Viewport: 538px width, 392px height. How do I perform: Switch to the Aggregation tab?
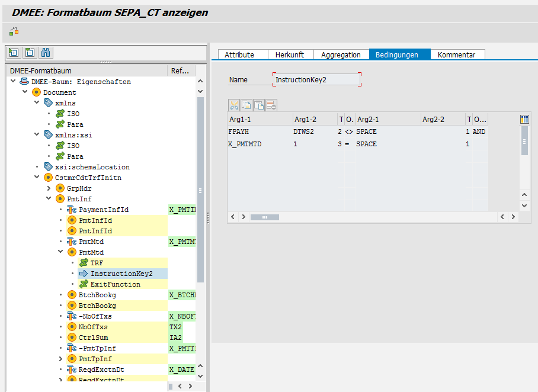click(341, 54)
